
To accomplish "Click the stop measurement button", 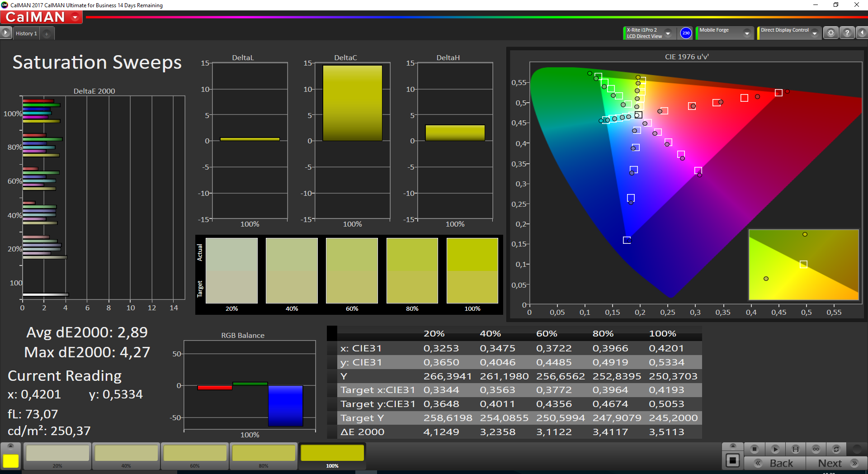I will click(754, 449).
